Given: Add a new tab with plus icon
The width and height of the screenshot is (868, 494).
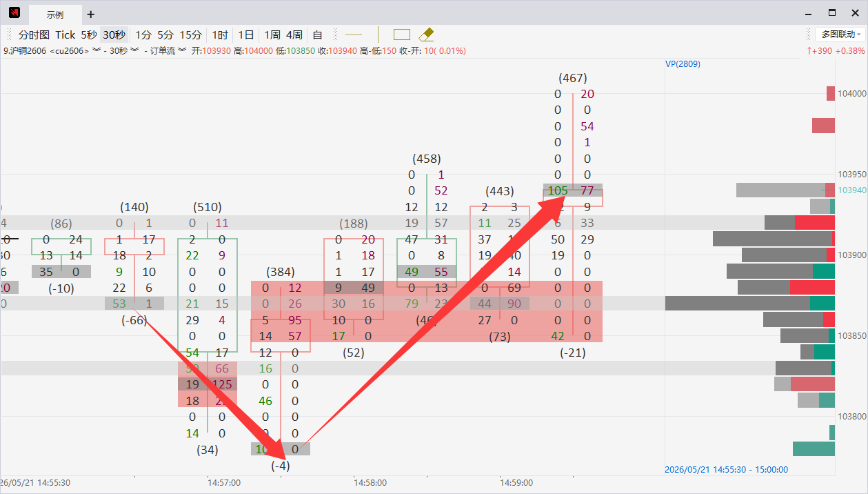Looking at the screenshot, I should click(91, 14).
